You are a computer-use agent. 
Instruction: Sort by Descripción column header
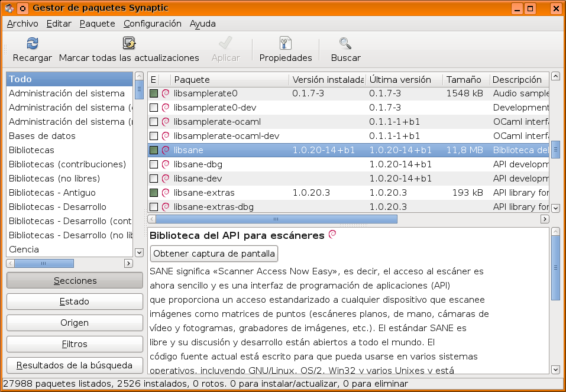519,79
